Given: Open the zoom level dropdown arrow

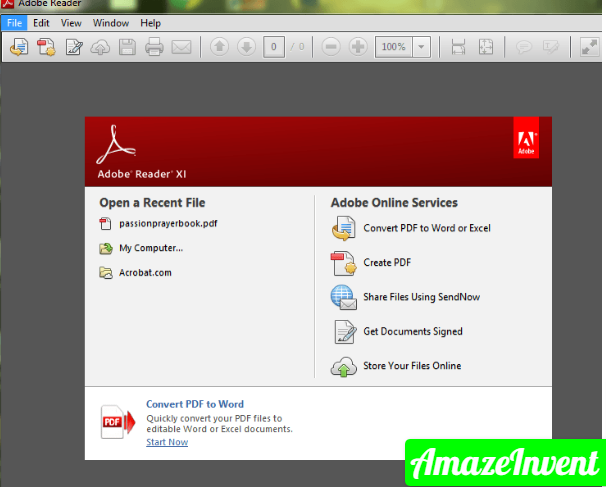Looking at the screenshot, I should [421, 47].
